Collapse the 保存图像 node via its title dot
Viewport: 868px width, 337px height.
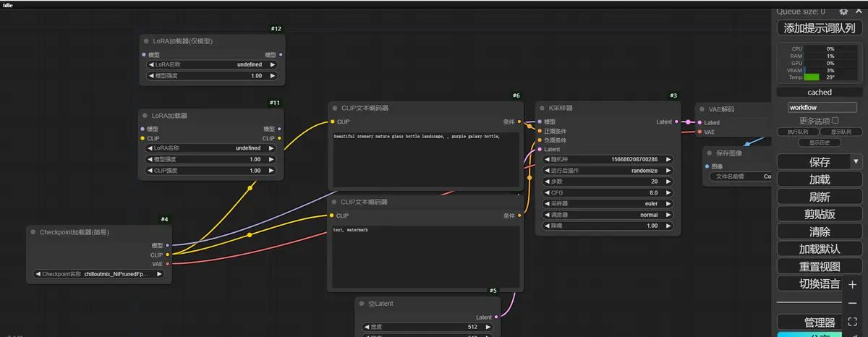pyautogui.click(x=710, y=153)
